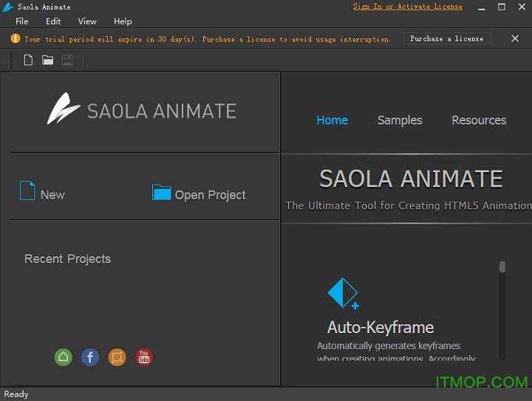Click the blue Open Project folder icon
The image size is (532, 401).
[x=162, y=192]
